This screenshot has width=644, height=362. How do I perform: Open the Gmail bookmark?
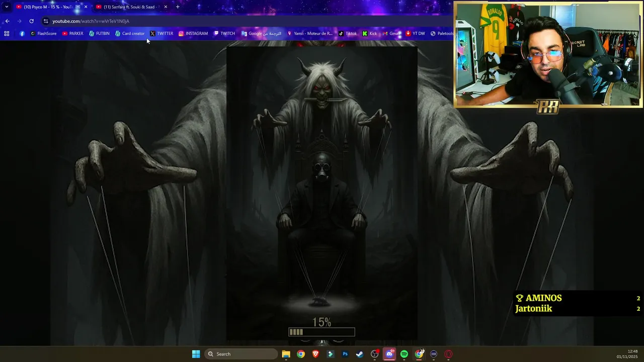tap(391, 34)
